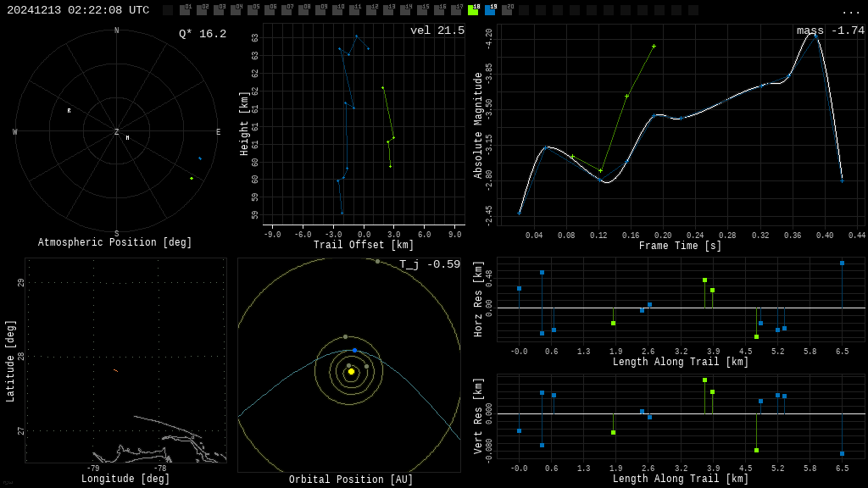The image size is (868, 488).
Task: Click station box 20 in top strip
Action: (507, 10)
